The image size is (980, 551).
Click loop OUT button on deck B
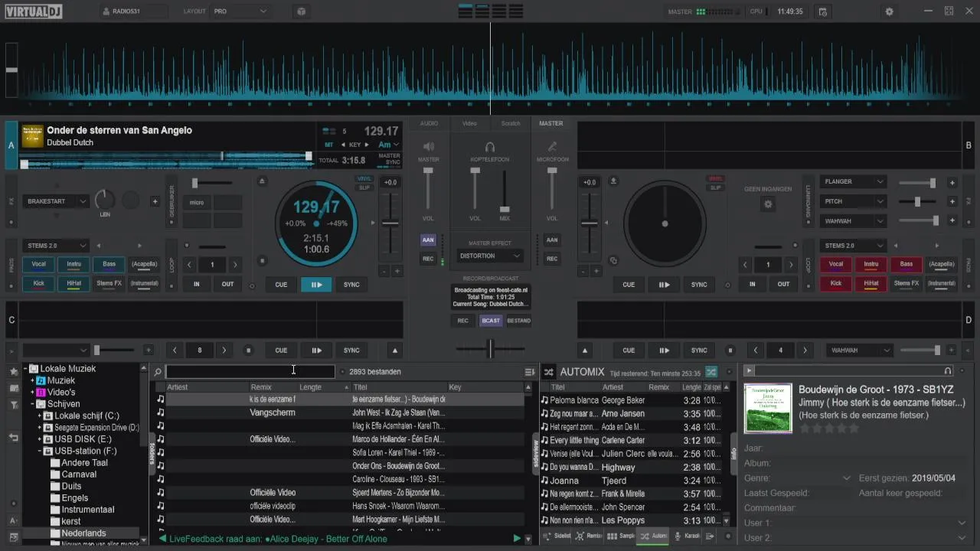click(784, 284)
